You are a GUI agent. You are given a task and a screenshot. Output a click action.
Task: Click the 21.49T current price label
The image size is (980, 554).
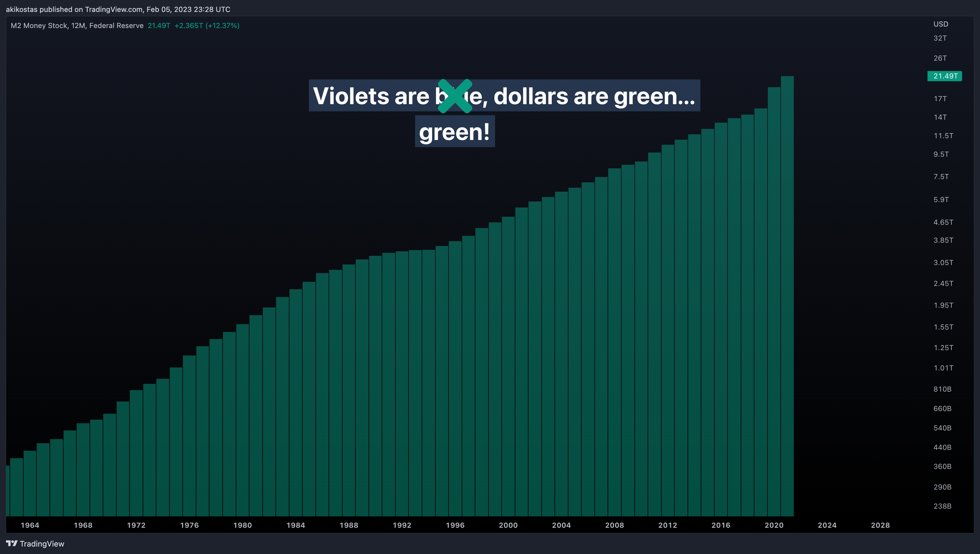tap(945, 76)
